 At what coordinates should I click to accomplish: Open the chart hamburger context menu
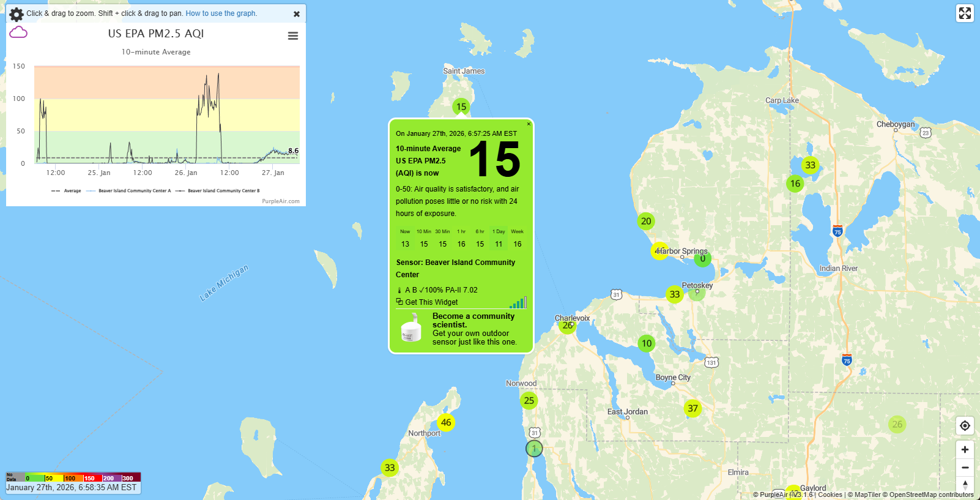pyautogui.click(x=293, y=36)
